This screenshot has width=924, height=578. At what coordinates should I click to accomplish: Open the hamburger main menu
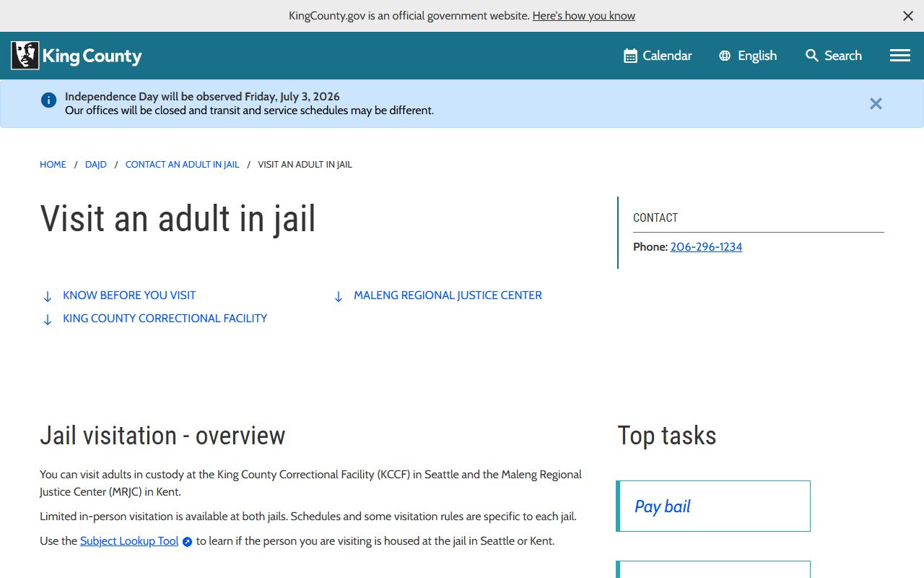point(900,56)
